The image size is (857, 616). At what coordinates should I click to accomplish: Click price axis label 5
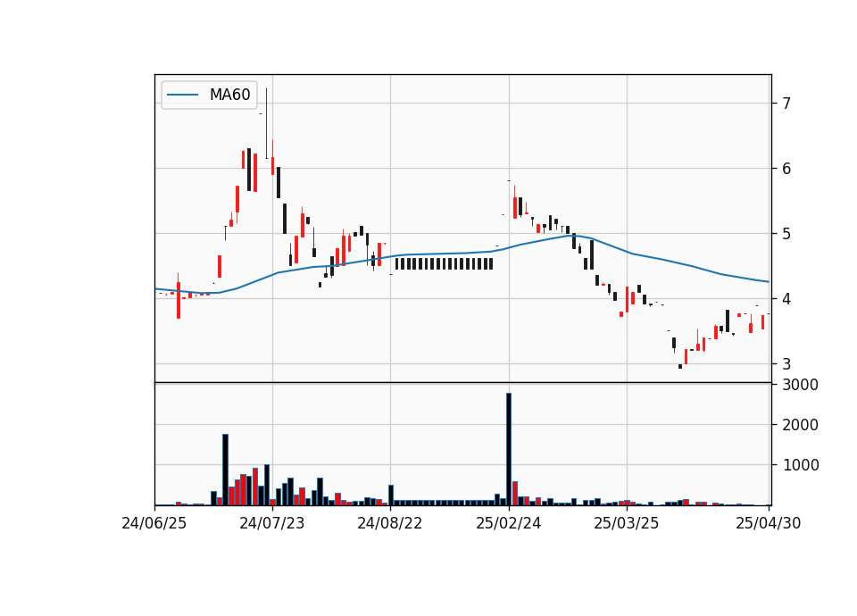pos(786,233)
